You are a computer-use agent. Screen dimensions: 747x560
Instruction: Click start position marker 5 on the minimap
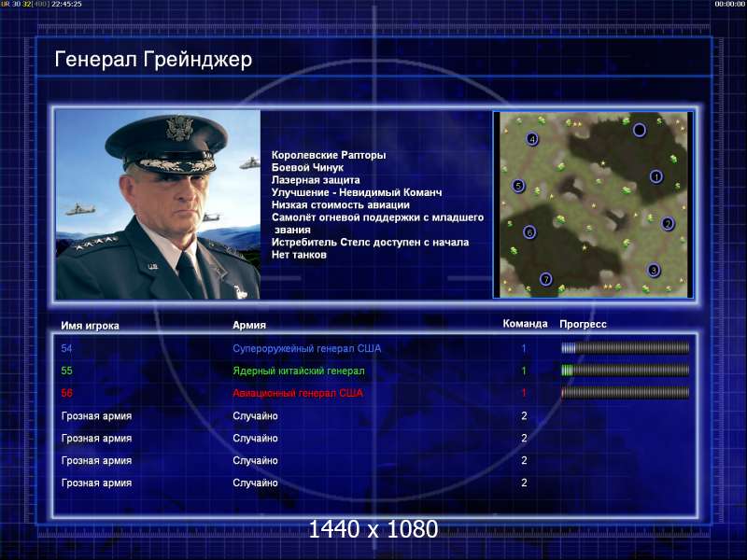tap(518, 186)
